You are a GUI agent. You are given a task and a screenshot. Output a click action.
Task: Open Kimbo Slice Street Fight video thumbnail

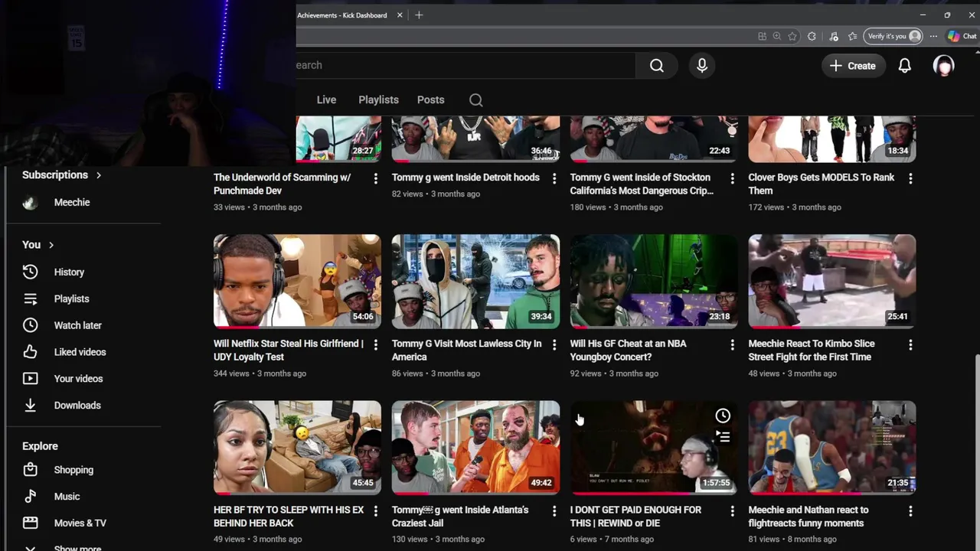[x=832, y=281]
